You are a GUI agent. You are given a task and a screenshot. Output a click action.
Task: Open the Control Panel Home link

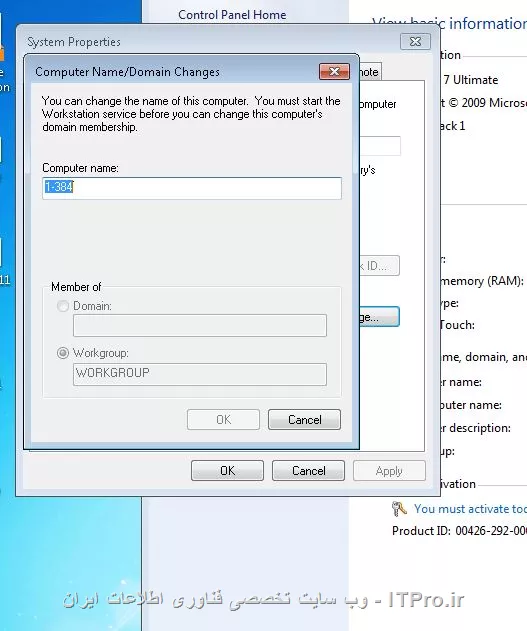tap(232, 15)
